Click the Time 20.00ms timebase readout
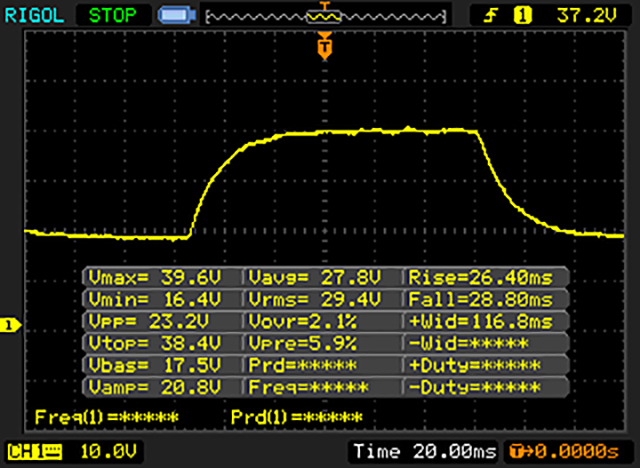 click(x=425, y=452)
